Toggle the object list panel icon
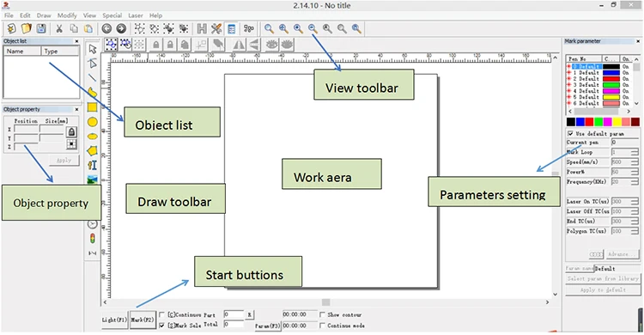 click(x=232, y=28)
